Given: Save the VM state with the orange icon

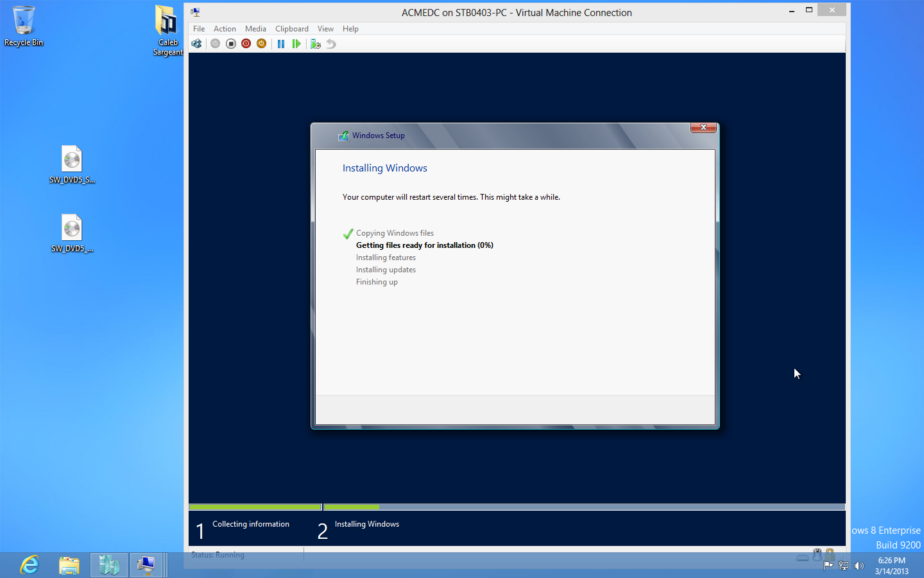Looking at the screenshot, I should [x=261, y=44].
